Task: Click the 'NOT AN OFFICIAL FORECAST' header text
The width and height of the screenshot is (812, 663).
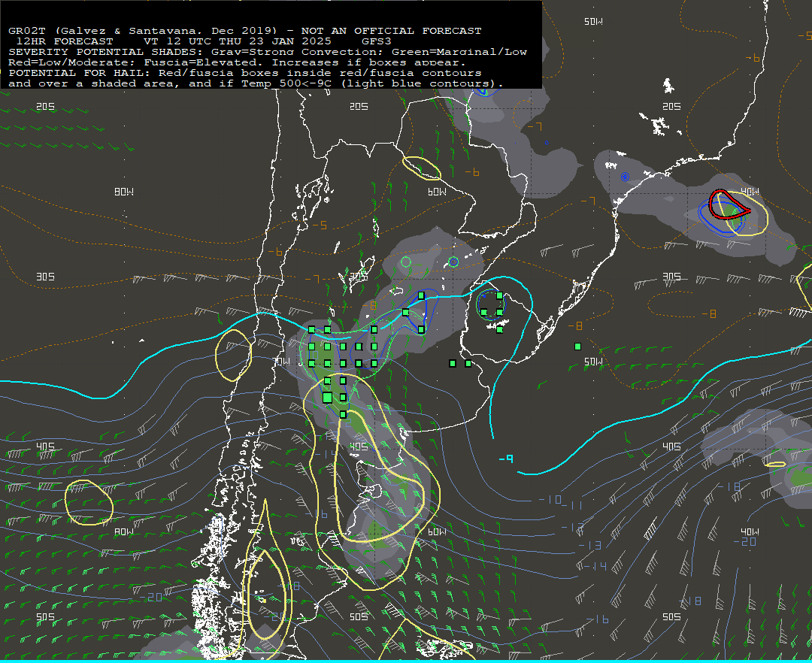Action: point(391,31)
